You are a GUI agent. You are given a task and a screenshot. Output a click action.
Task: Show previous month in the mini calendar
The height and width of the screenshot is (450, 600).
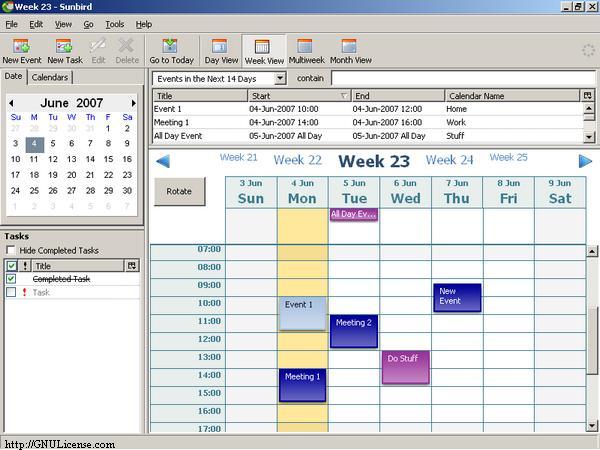tap(11, 103)
